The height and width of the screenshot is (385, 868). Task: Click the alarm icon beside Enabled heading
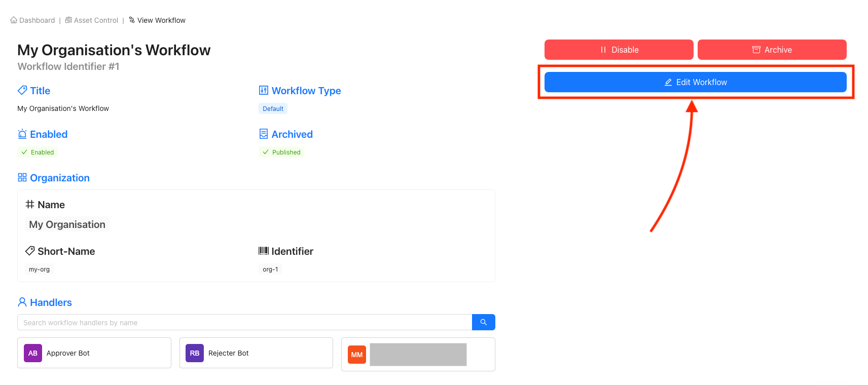pos(22,134)
